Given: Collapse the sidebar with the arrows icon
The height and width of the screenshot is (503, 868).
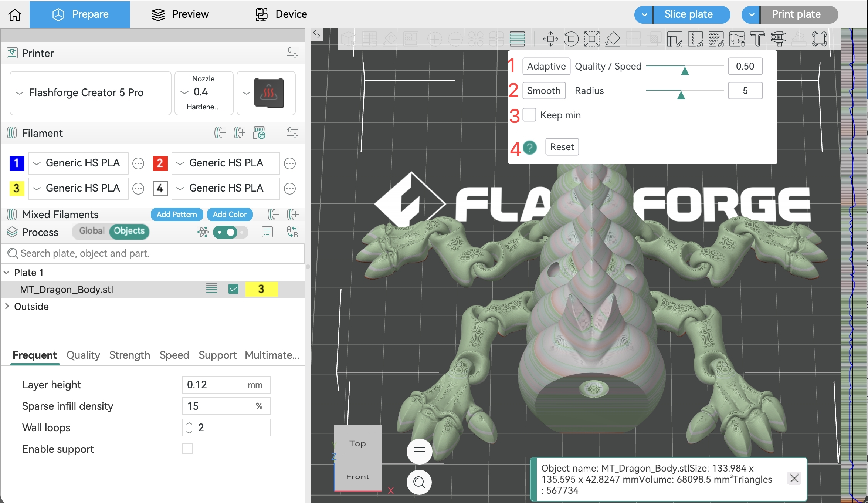Looking at the screenshot, I should (x=317, y=34).
